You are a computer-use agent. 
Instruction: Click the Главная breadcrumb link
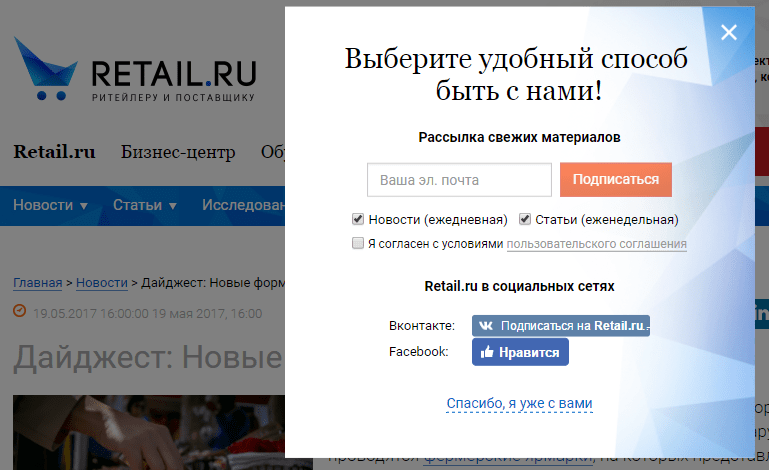(x=38, y=283)
